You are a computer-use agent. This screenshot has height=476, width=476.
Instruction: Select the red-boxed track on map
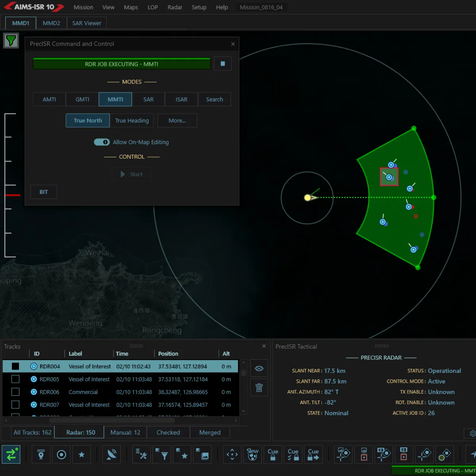coord(389,177)
